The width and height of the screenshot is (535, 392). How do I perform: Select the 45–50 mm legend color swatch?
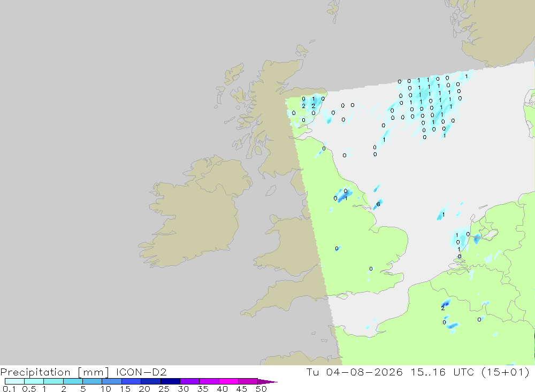[x=248, y=381]
